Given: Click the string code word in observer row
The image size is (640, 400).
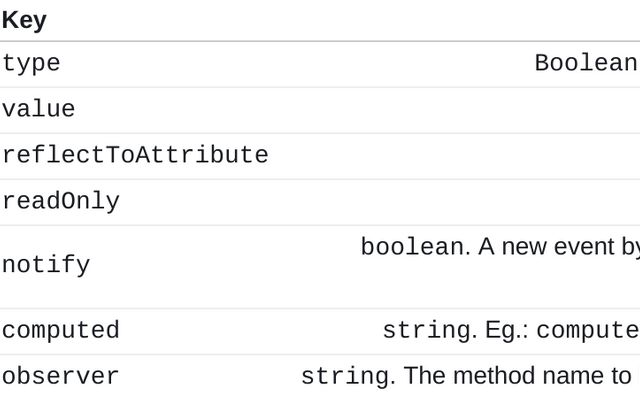Looking at the screenshot, I should [x=344, y=377].
